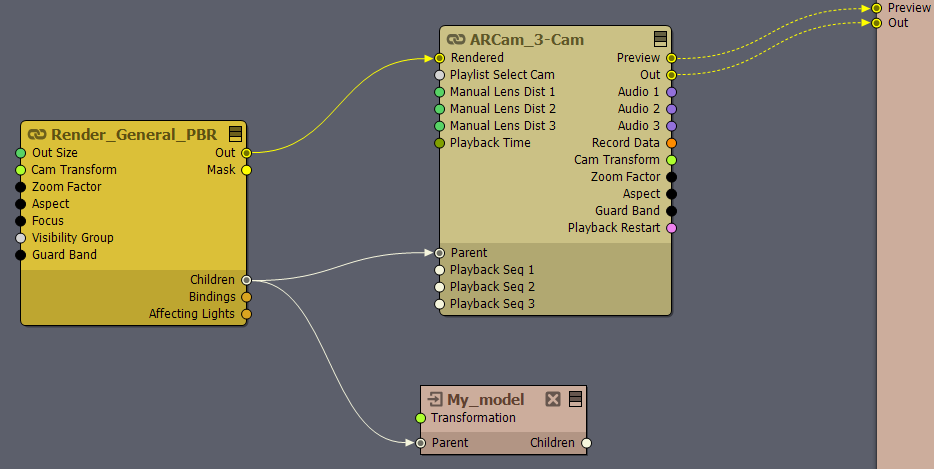Screen dimensions: 934x469
Task: Click ARCam Preview output pin
Action: tap(671, 58)
